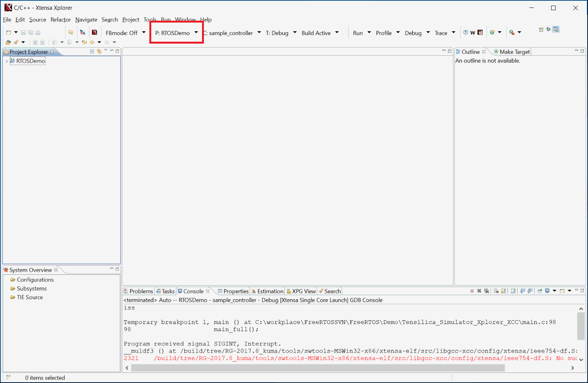This screenshot has width=588, height=383.
Task: Open the Trace dropdown arrow
Action: pos(454,32)
